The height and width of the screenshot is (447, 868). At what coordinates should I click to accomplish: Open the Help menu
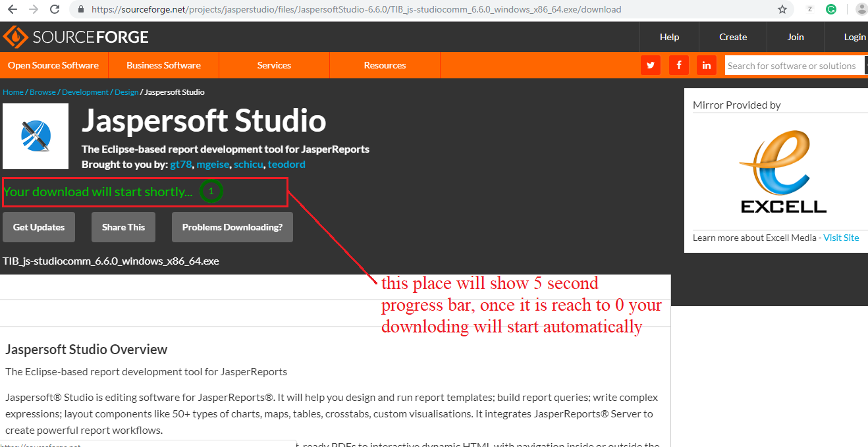(x=669, y=37)
